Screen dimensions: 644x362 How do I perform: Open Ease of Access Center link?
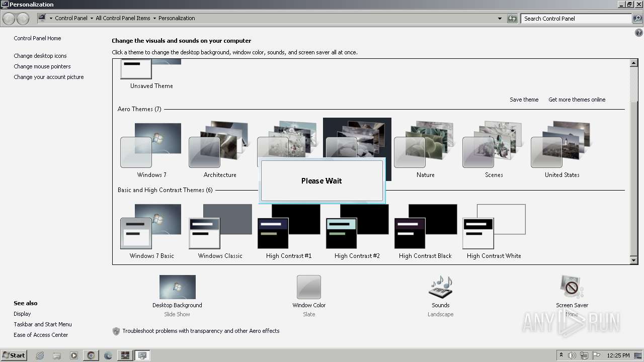click(x=41, y=335)
